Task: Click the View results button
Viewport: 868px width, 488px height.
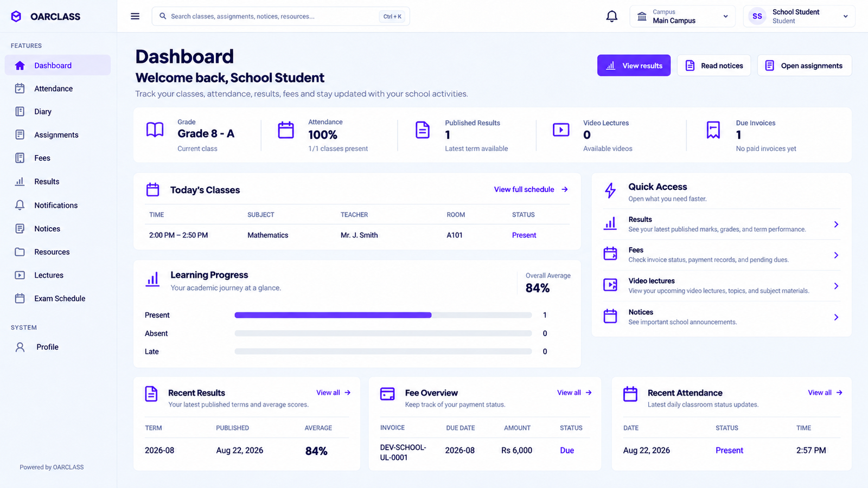Action: (634, 65)
